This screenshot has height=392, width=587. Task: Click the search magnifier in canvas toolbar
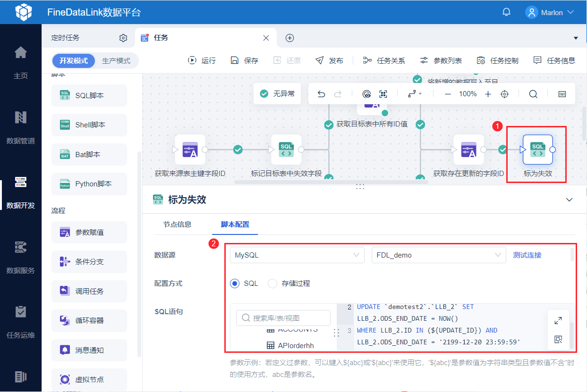[533, 94]
